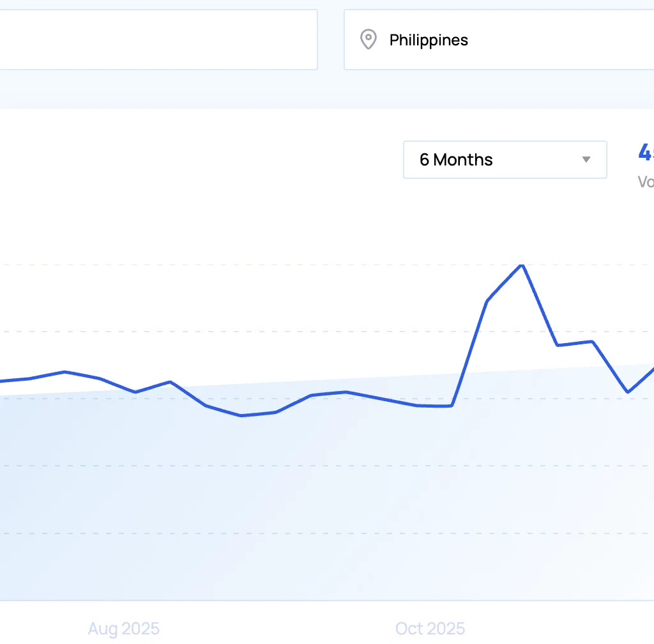The height and width of the screenshot is (644, 654).
Task: Click the highest data point near the chart top
Action: point(521,265)
